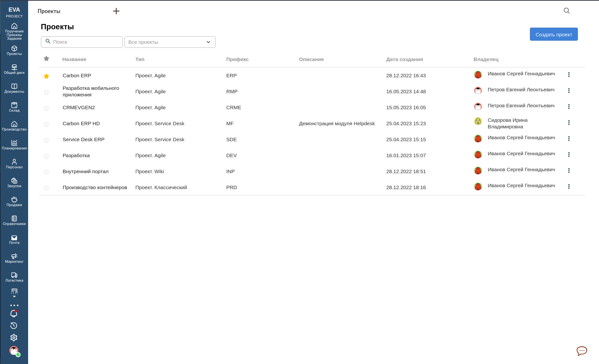The width and height of the screenshot is (599, 364).
Task: Click the plus icon next to Проекты tab
Action: pos(116,11)
